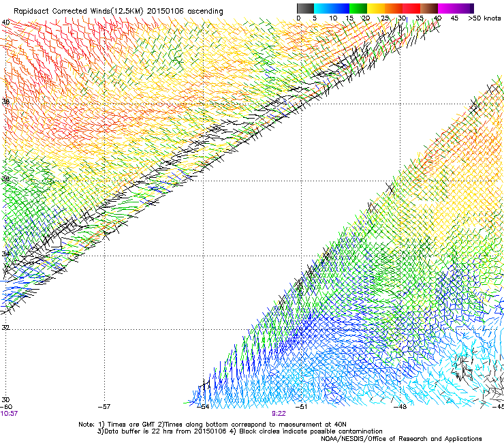Click the -60 longitude axis label
Image resolution: width=504 pixels, height=443 pixels.
(6, 407)
